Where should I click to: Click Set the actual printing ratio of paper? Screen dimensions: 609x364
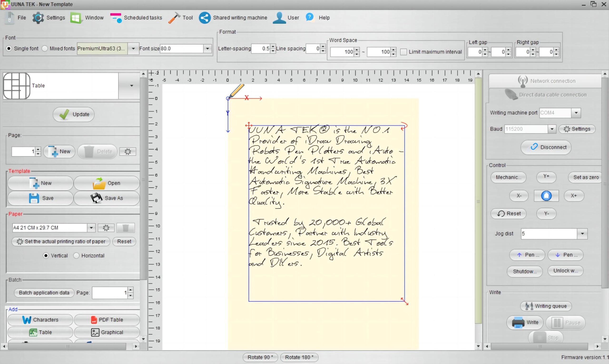tap(61, 241)
